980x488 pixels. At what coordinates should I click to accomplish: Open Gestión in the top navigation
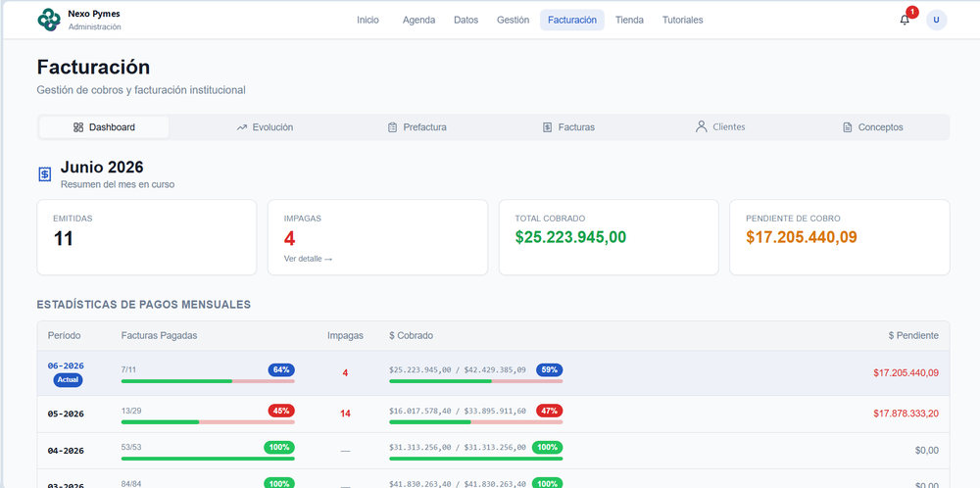[514, 20]
